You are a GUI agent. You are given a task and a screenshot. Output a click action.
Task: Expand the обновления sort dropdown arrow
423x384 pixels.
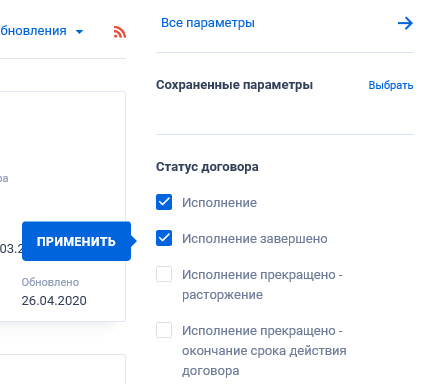click(x=79, y=32)
